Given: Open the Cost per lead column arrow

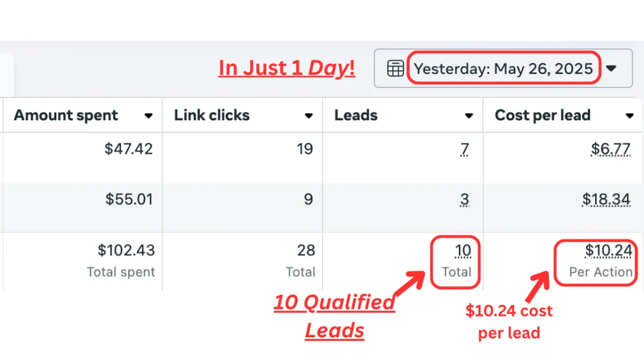Looking at the screenshot, I should click(630, 116).
